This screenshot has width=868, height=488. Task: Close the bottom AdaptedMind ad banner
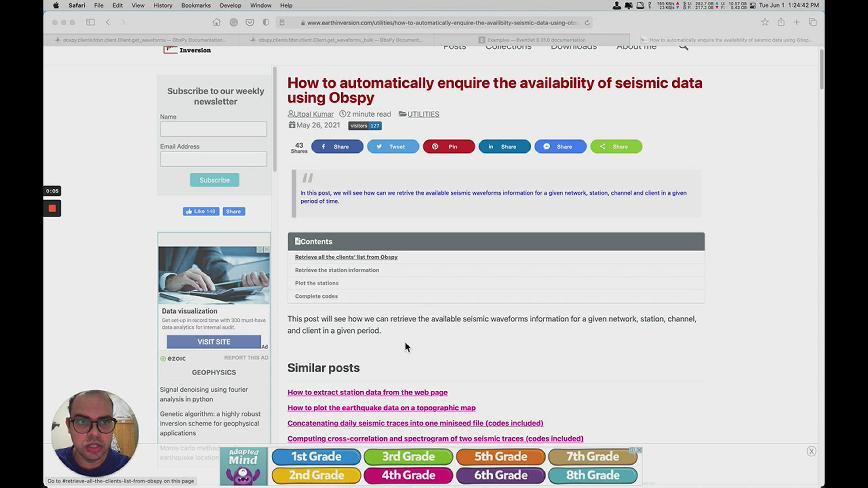coord(811,451)
